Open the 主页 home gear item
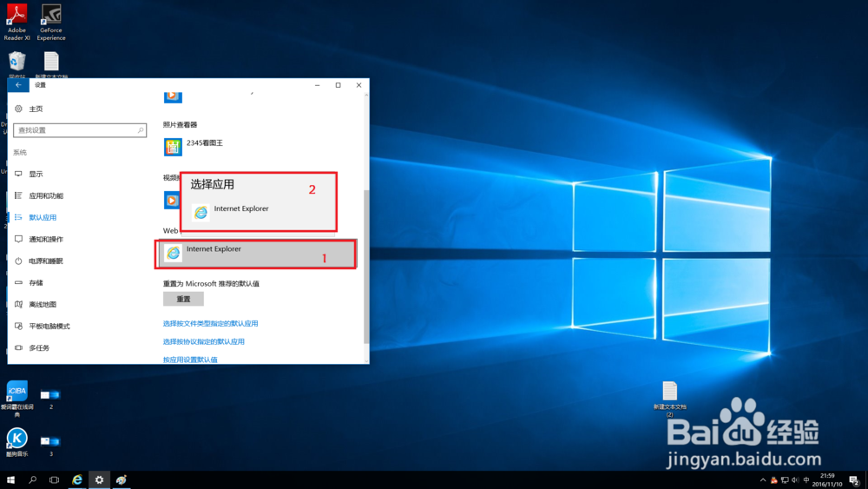The width and height of the screenshot is (868, 489). click(x=30, y=109)
